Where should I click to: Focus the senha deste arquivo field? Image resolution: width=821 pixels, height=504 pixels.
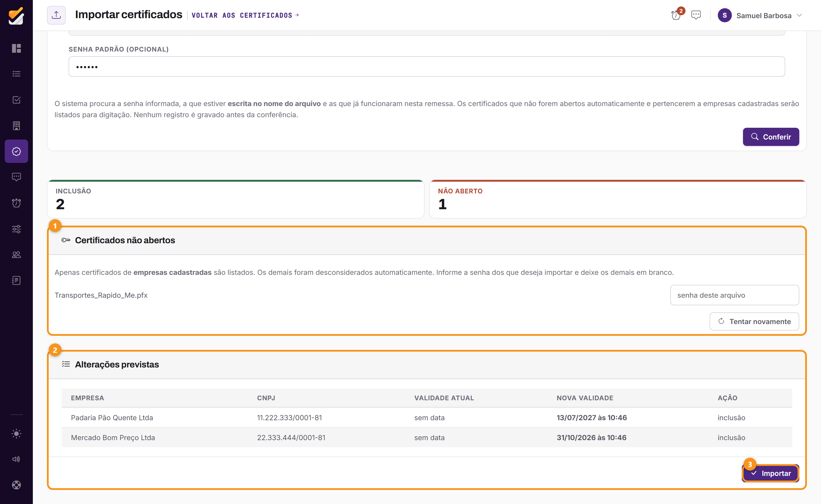click(x=734, y=295)
